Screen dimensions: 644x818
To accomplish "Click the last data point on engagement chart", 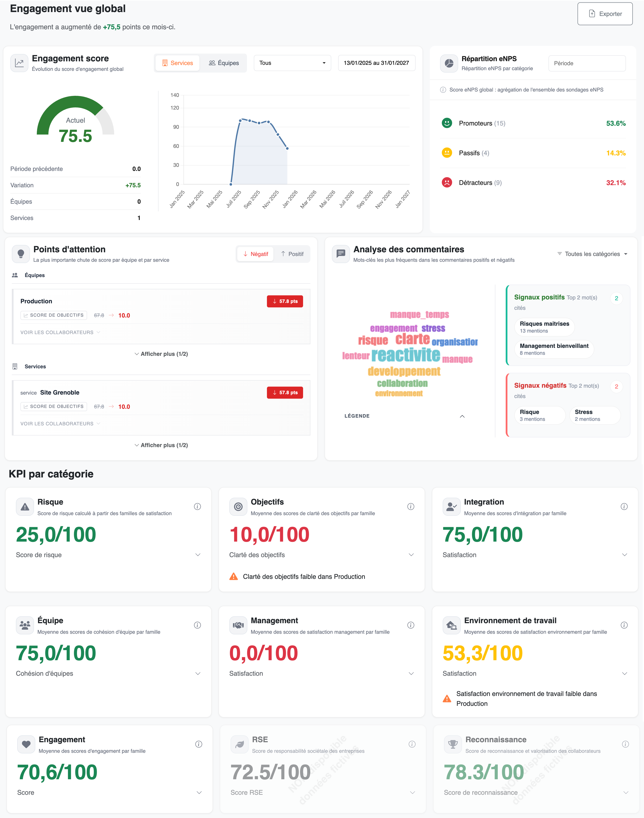I will point(287,148).
